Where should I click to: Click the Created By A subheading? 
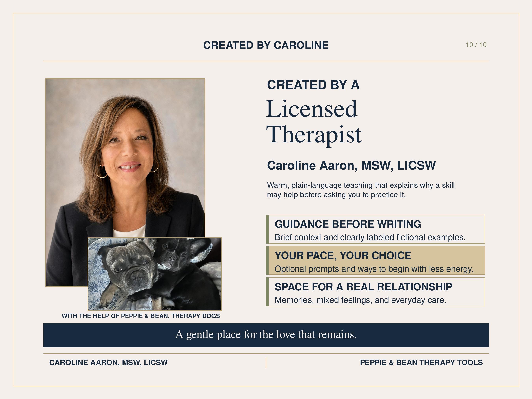(x=313, y=85)
